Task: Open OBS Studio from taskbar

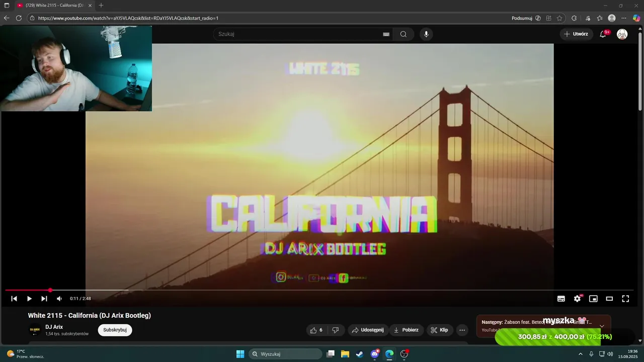Action: pos(404,354)
